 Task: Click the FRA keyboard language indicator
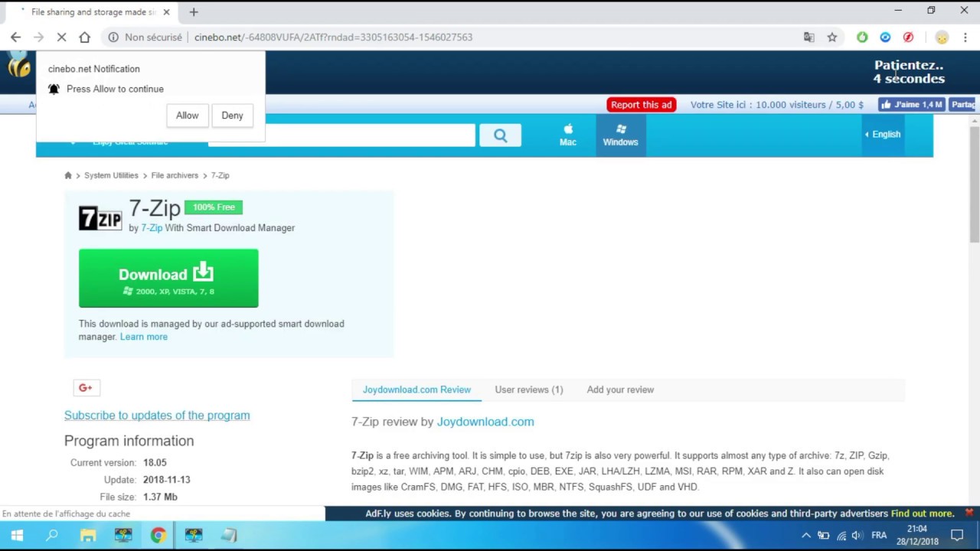click(x=879, y=536)
